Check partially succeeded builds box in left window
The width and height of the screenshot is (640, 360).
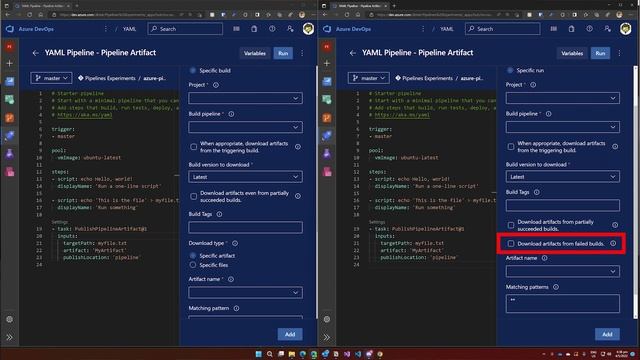[x=193, y=196]
